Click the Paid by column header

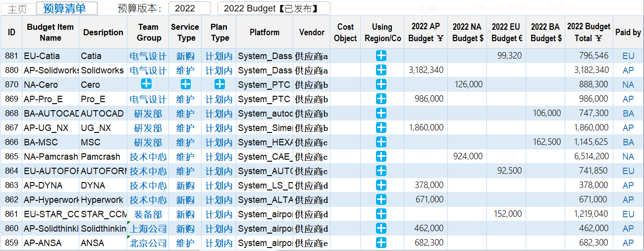pos(628,32)
